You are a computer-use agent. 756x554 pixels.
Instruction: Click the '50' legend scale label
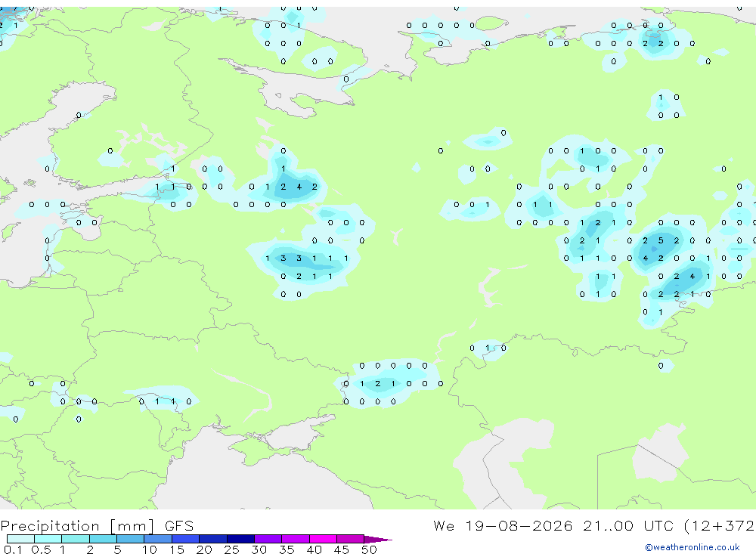click(x=369, y=549)
